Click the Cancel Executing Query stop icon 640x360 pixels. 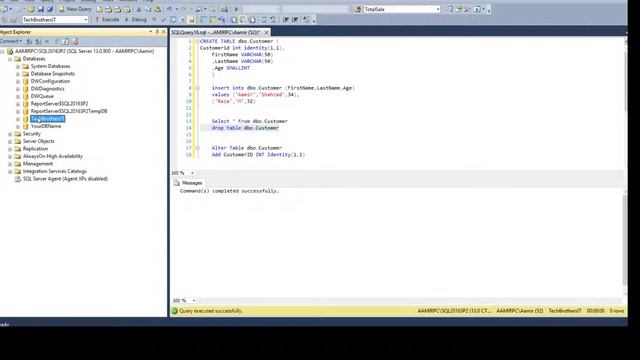pyautogui.click(x=154, y=19)
